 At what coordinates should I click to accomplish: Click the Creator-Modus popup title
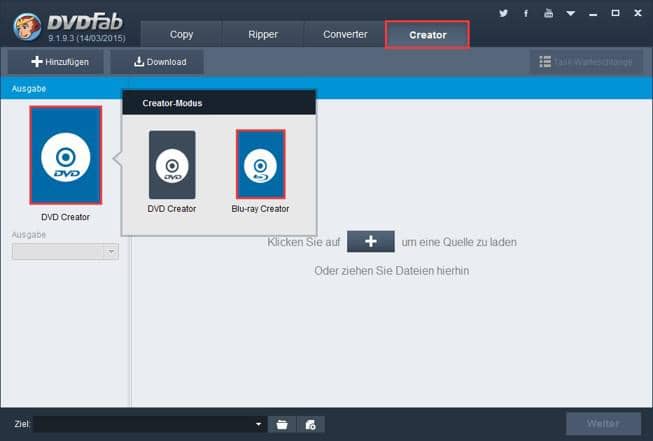(172, 103)
